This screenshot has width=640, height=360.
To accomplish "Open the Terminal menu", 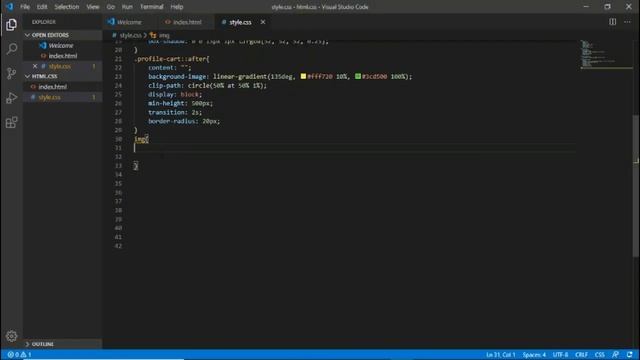I will (152, 7).
